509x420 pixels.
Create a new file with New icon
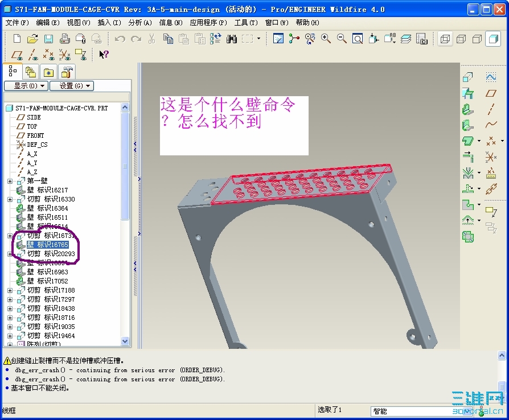(x=17, y=39)
